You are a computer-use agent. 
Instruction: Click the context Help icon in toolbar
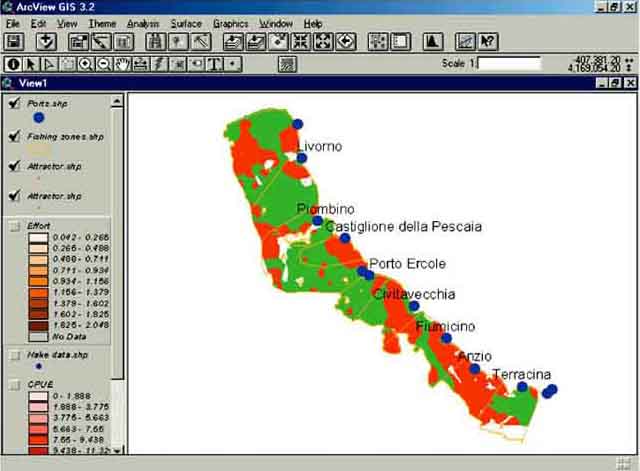coord(488,42)
